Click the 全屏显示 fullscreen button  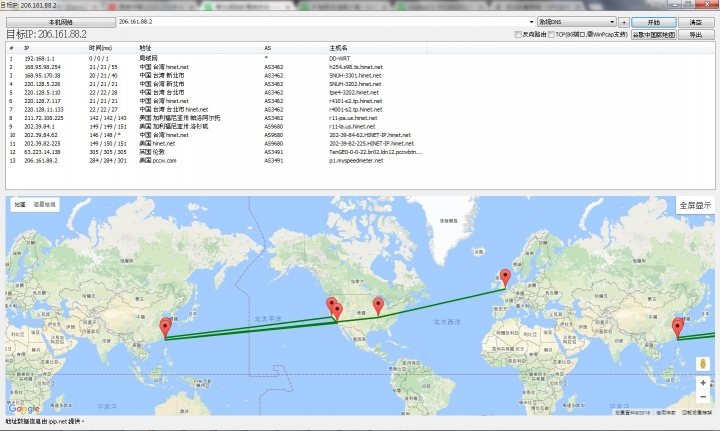(x=695, y=206)
